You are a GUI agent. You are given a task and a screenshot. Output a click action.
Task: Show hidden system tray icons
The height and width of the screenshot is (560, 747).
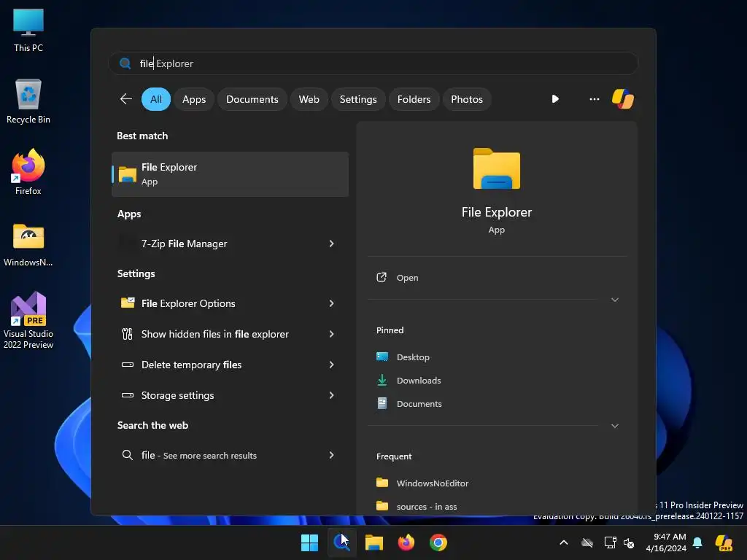click(564, 542)
